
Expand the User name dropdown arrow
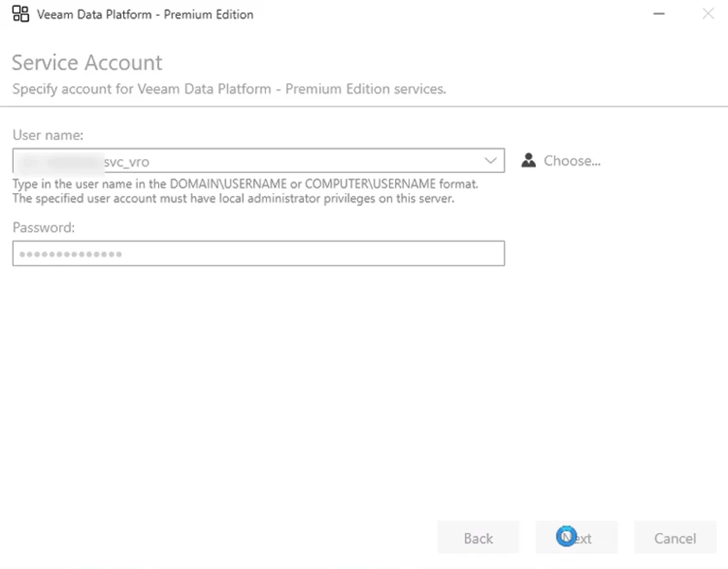pos(490,161)
